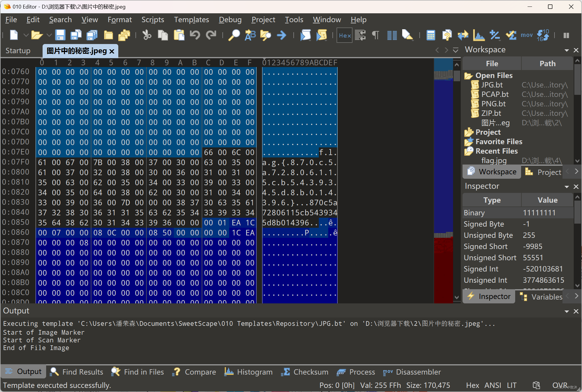Image resolution: width=582 pixels, height=392 pixels.
Task: Click the pause icon in toolbar
Action: coord(566,35)
